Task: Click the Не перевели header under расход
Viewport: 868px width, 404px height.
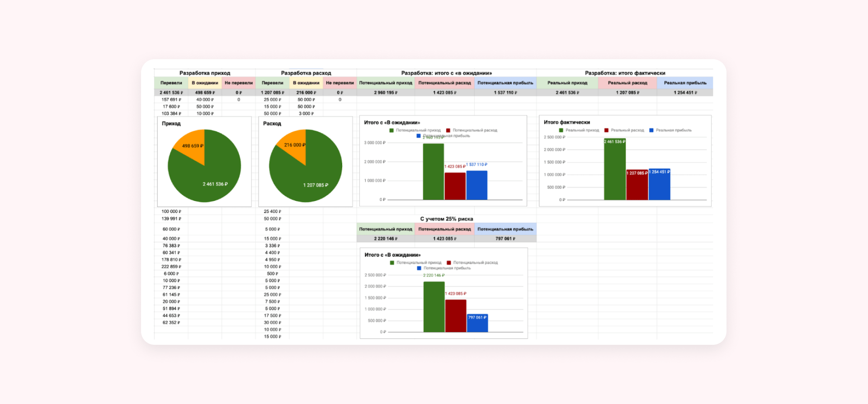Action: (340, 83)
